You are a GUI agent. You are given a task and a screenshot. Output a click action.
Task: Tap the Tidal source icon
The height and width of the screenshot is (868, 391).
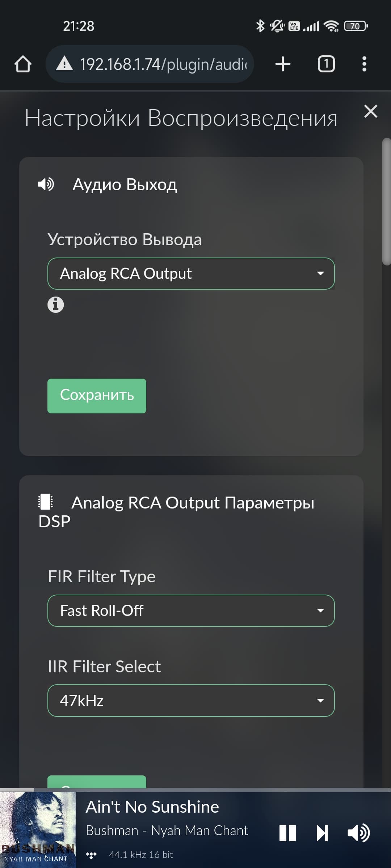pyautogui.click(x=91, y=855)
